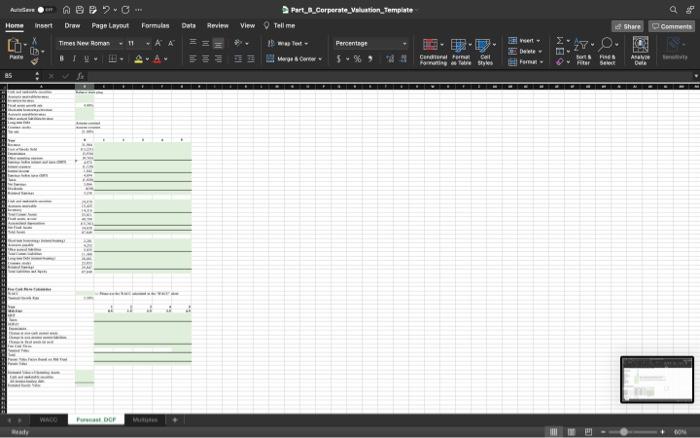Save the workbook with the disk icon
This screenshot has width=700, height=438.
coord(79,10)
